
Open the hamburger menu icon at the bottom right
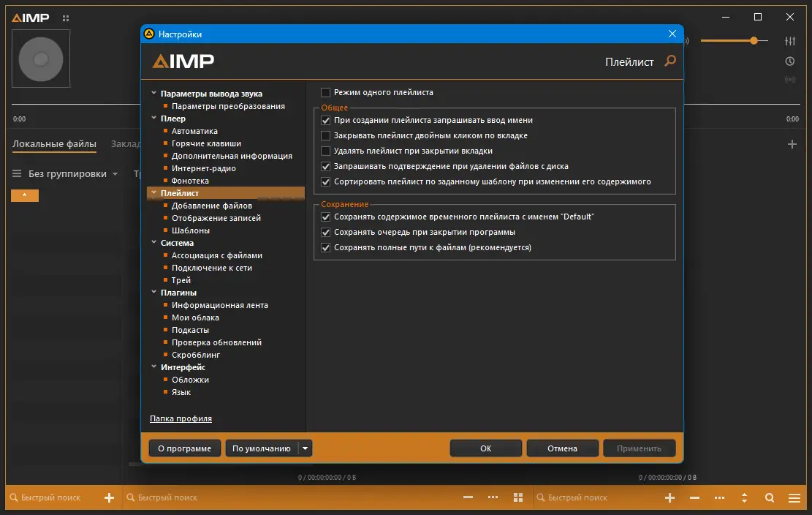[794, 498]
